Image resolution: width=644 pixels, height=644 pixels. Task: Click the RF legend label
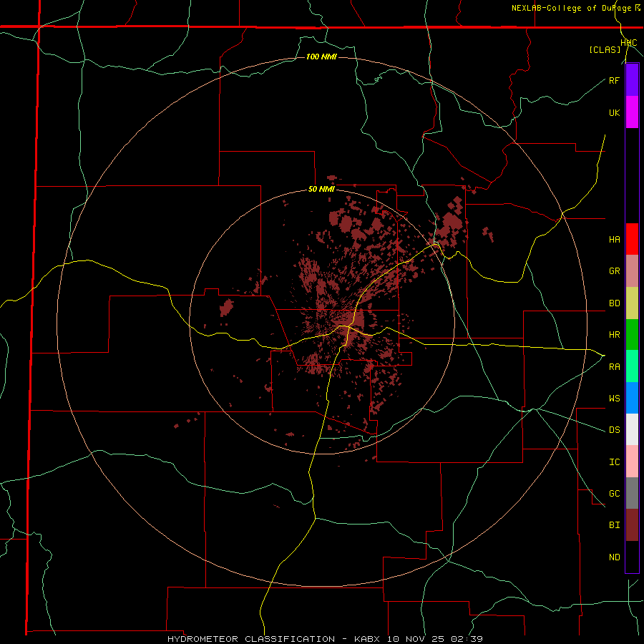pyautogui.click(x=614, y=80)
